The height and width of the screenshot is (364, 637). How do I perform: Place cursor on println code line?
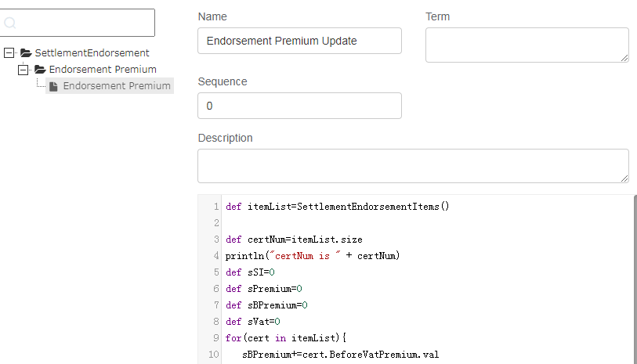point(313,256)
